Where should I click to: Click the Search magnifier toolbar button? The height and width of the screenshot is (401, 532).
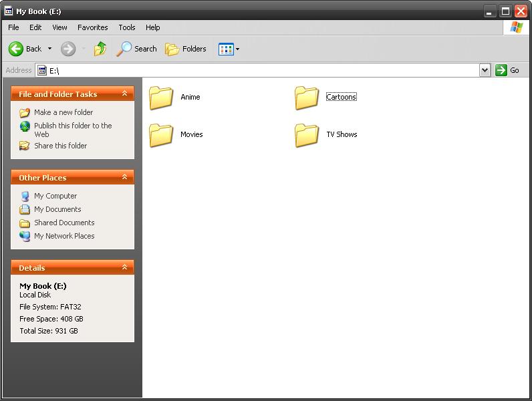(136, 49)
